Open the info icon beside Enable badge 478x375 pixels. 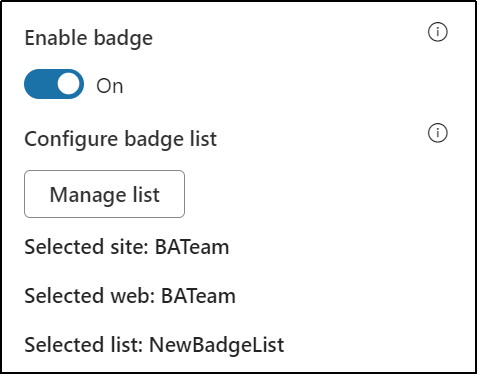click(437, 32)
